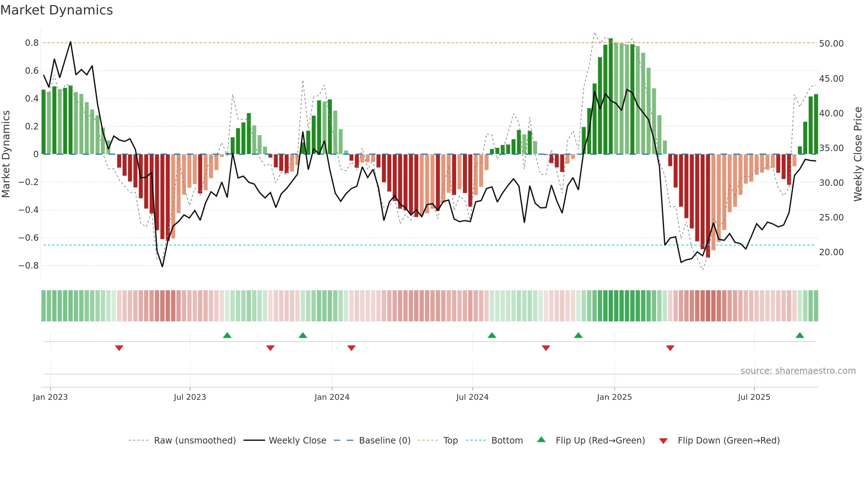The width and height of the screenshot is (868, 488).
Task: Click the 20.00 price axis label
Action: click(831, 252)
